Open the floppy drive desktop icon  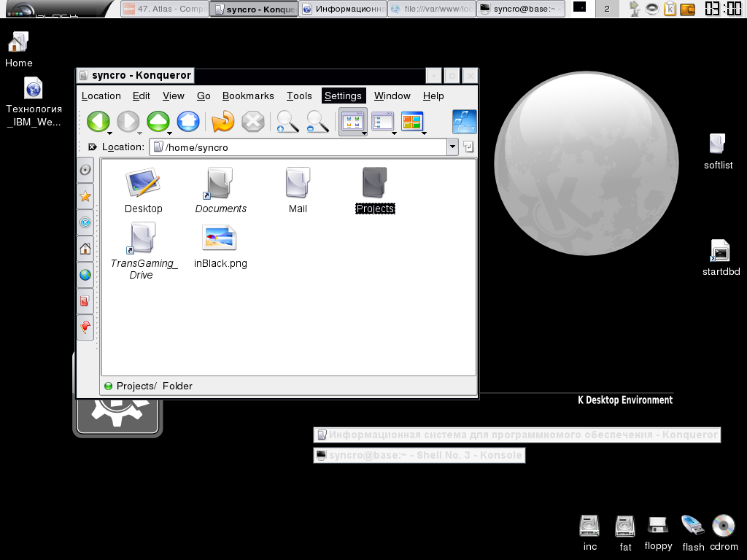(658, 533)
